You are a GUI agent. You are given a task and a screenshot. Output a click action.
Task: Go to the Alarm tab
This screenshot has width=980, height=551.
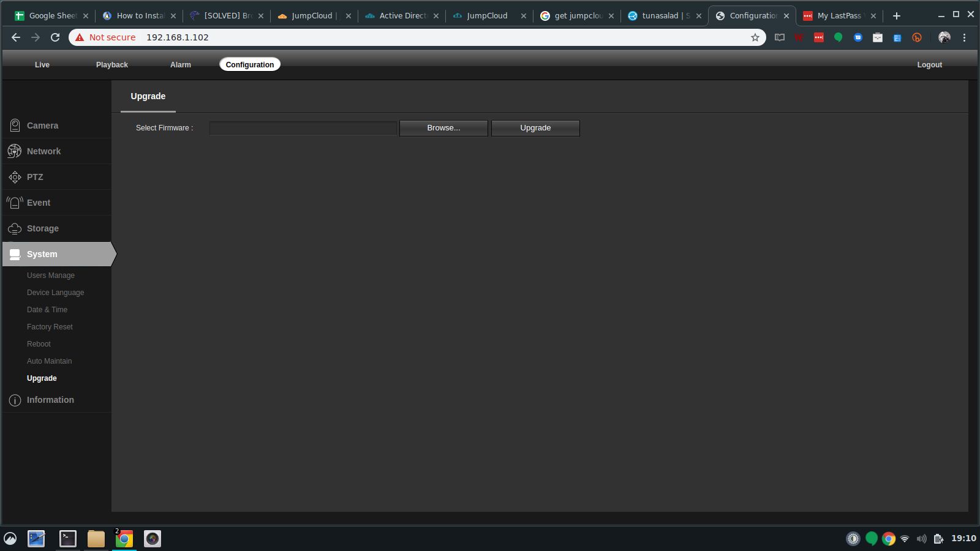coord(181,65)
